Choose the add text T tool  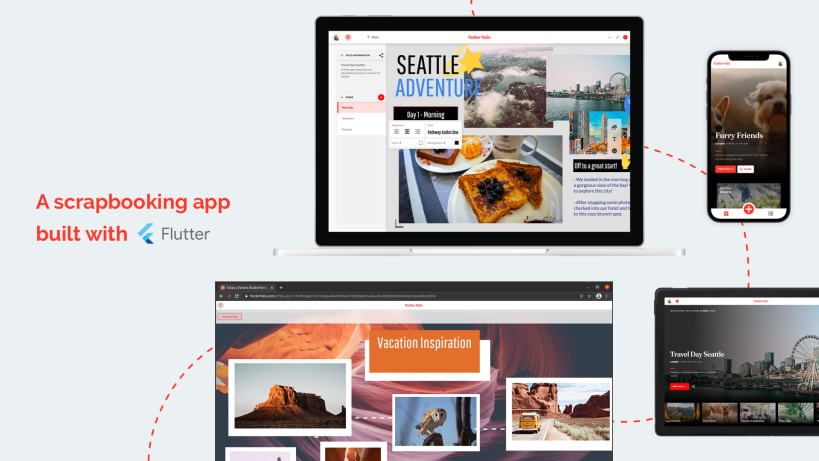614,139
